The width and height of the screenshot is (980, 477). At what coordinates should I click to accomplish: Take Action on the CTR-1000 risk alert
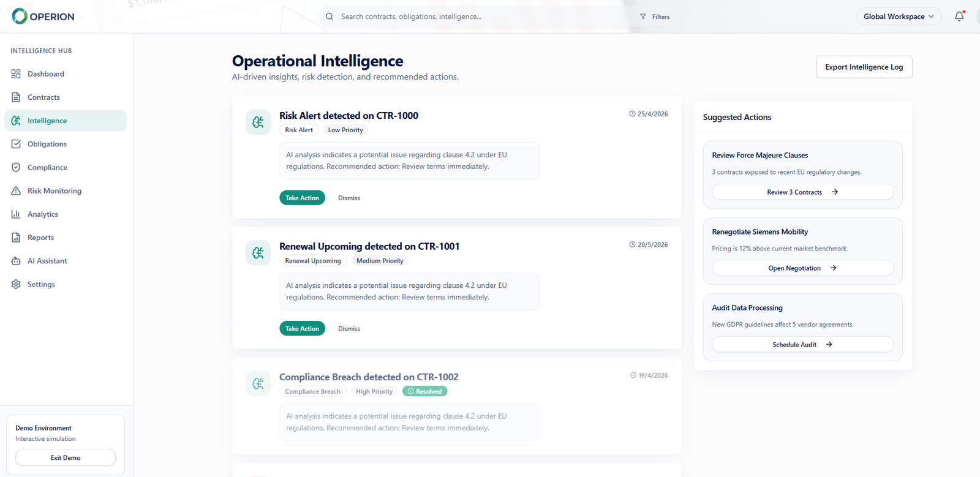click(303, 198)
